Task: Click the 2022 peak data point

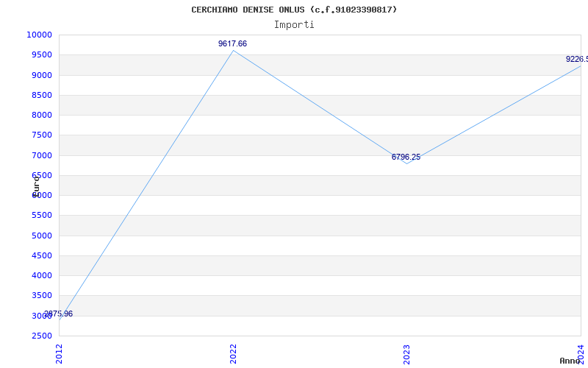Action: point(233,50)
